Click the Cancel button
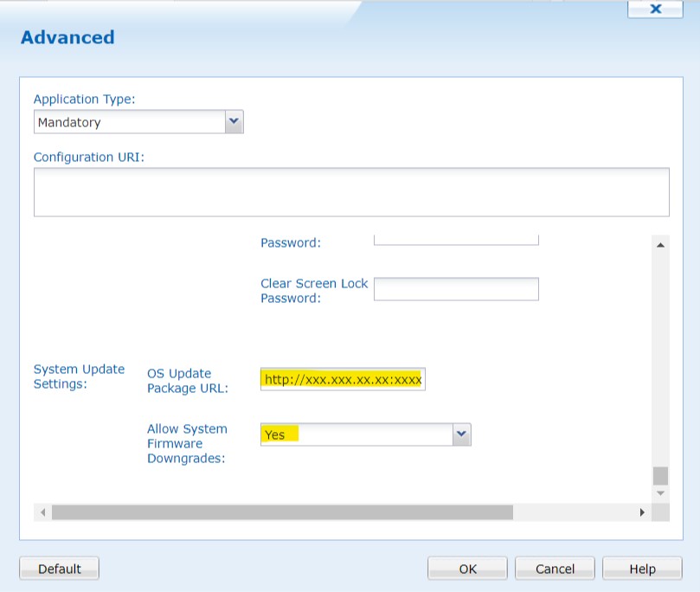The width and height of the screenshot is (700, 592). coord(555,569)
